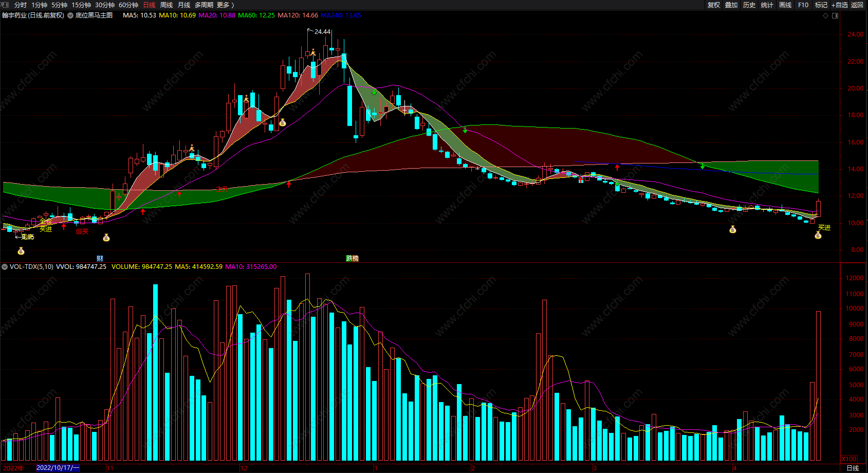Select the 60分钟 period tab
This screenshot has height=473, width=868.
(128, 5)
